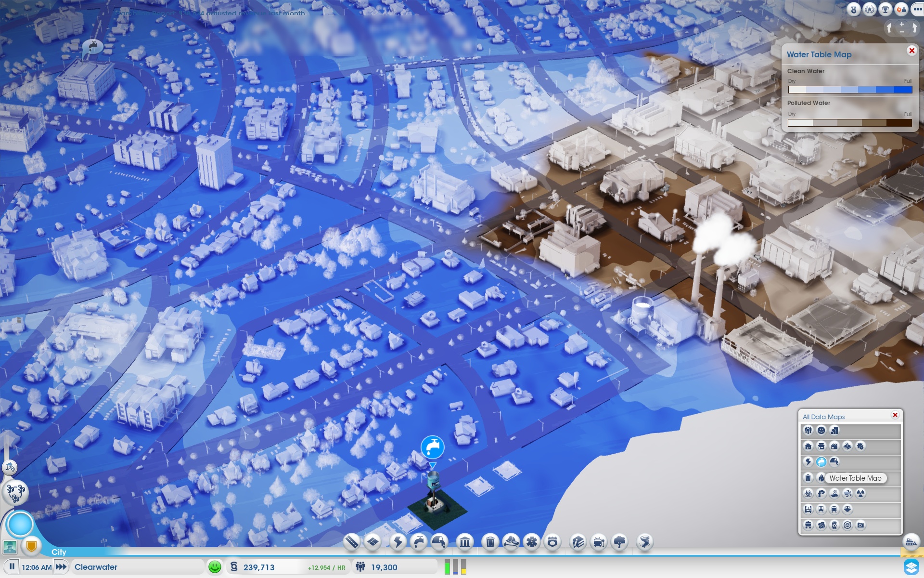
Task: Open the Mass Transit menu
Action: 599,542
